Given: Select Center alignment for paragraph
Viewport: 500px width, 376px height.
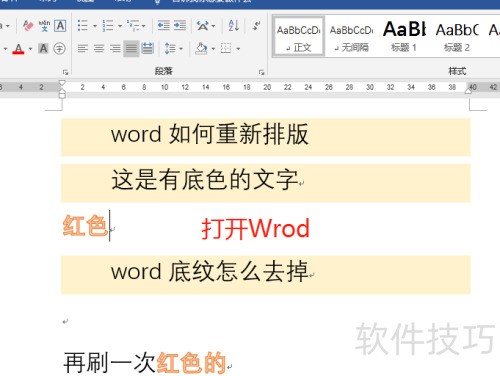Looking at the screenshot, I should pos(99,49).
